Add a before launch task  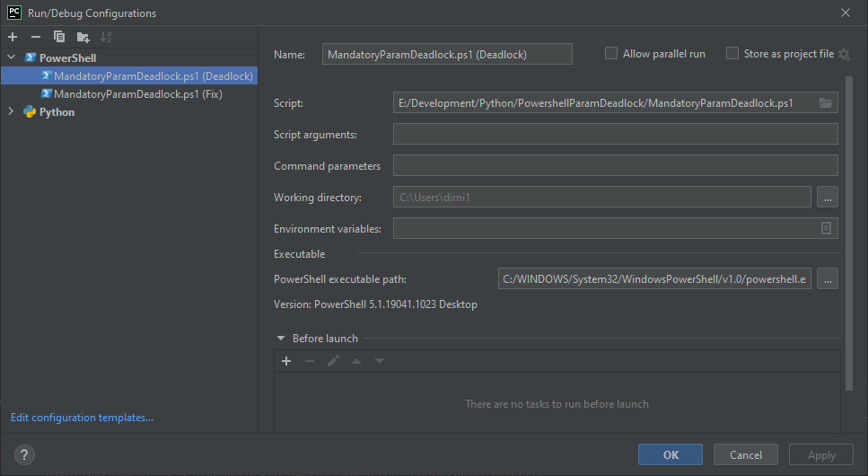[x=286, y=361]
